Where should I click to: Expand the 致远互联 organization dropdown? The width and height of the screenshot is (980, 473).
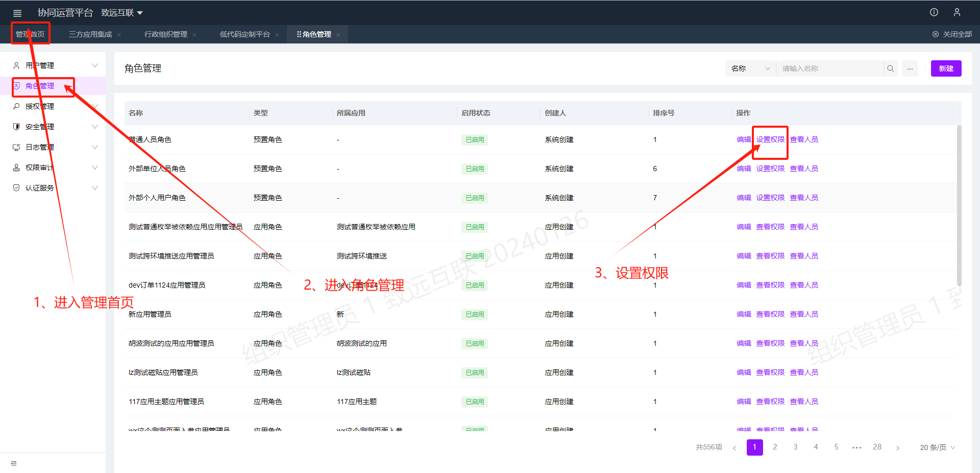122,13
